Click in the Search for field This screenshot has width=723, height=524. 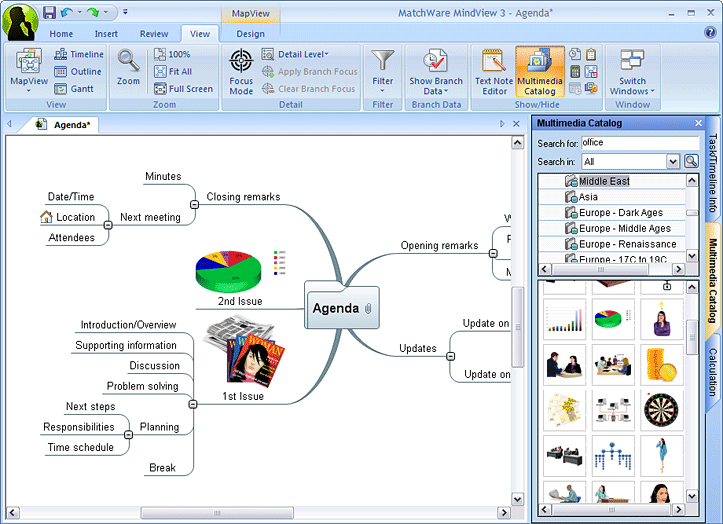click(x=640, y=143)
